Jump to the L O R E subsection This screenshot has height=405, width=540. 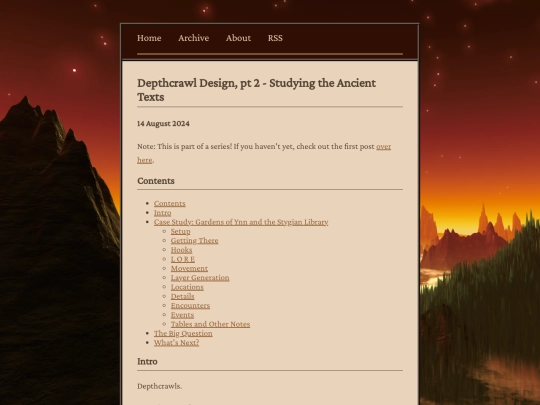(x=183, y=259)
